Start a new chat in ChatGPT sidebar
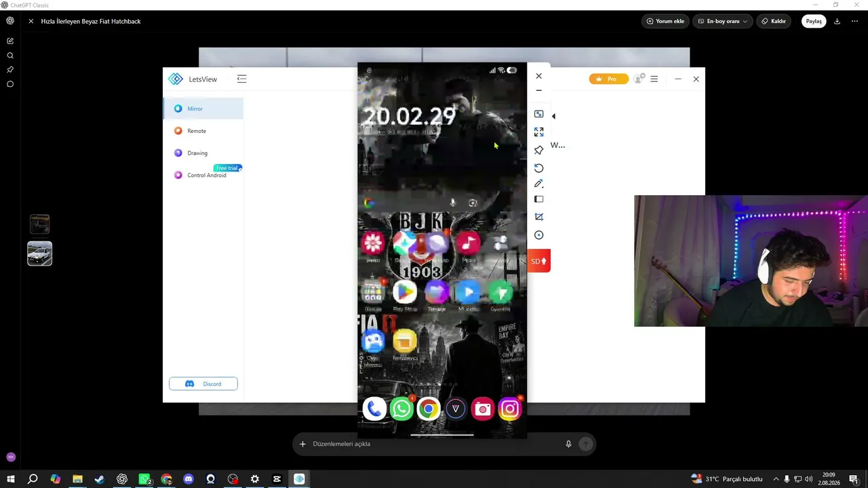868x488 pixels. (10, 41)
